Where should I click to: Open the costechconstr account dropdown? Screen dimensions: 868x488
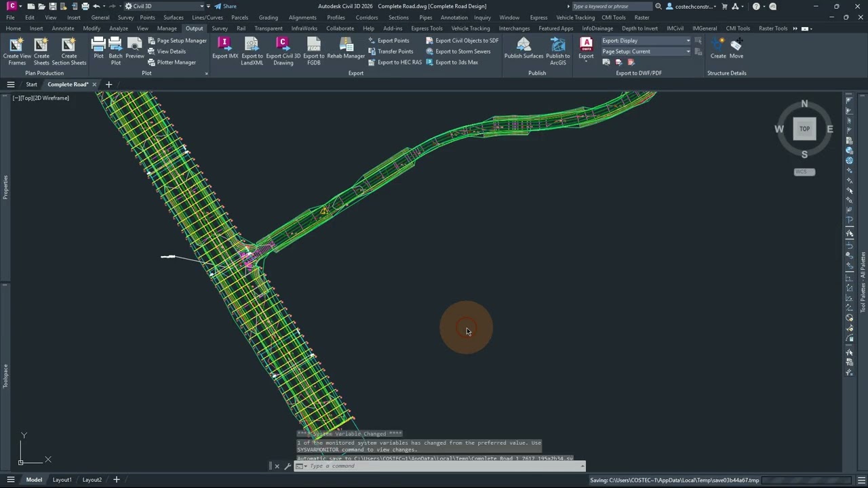[x=692, y=6]
